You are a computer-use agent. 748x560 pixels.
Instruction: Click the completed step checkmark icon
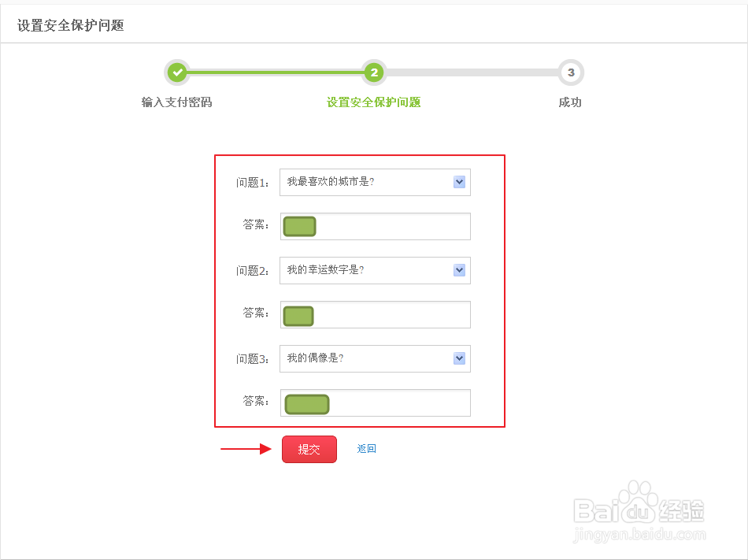click(177, 72)
